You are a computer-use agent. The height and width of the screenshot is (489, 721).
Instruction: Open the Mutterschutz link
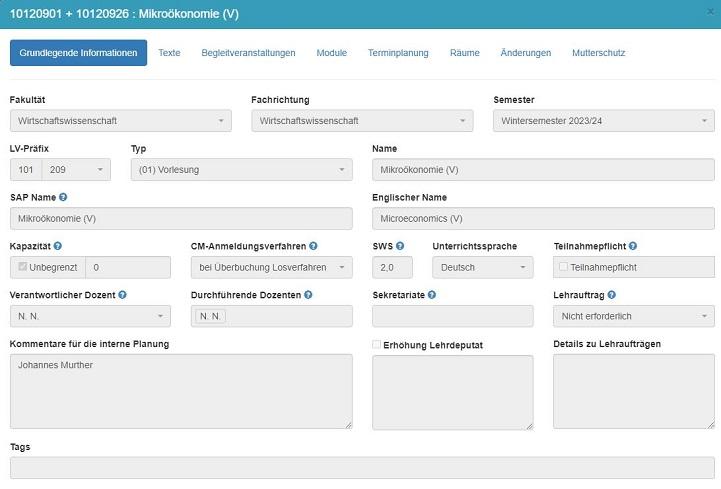[599, 53]
